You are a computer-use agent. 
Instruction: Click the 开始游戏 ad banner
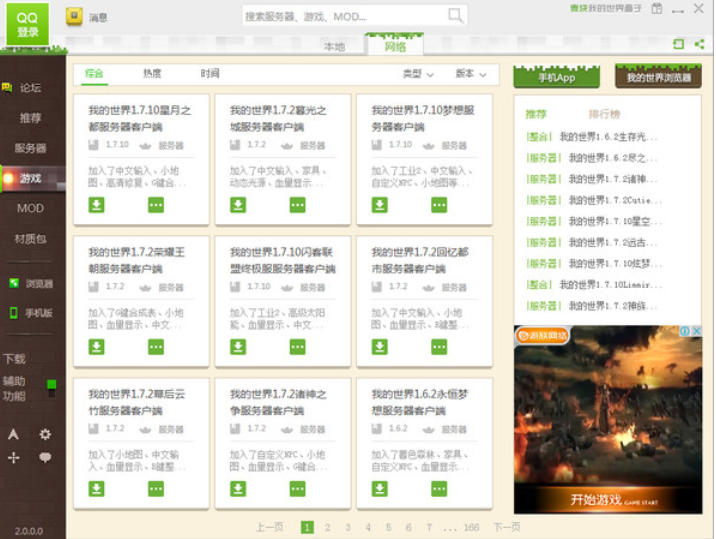click(x=608, y=419)
